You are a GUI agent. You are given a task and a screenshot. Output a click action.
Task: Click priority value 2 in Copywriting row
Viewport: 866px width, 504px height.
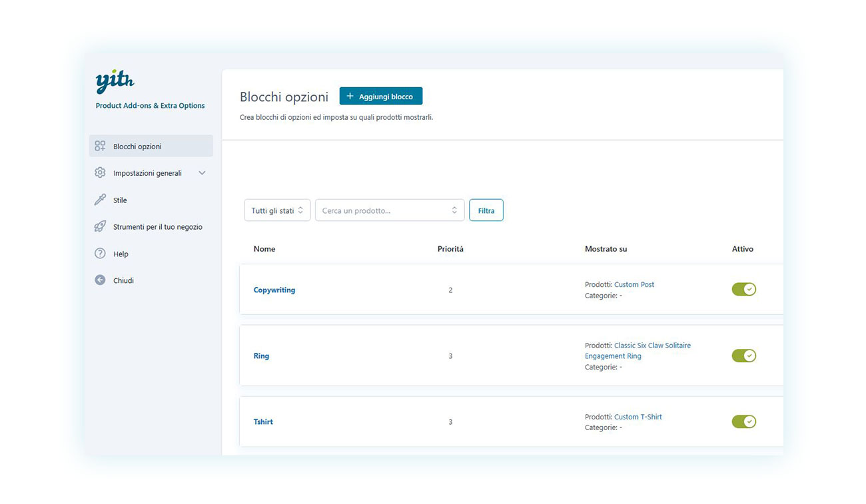click(450, 290)
